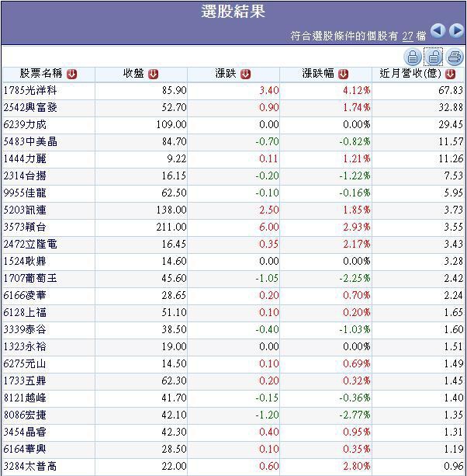The image size is (467, 476).
Task: Select stock 1707葡萄王
Action: [30, 278]
